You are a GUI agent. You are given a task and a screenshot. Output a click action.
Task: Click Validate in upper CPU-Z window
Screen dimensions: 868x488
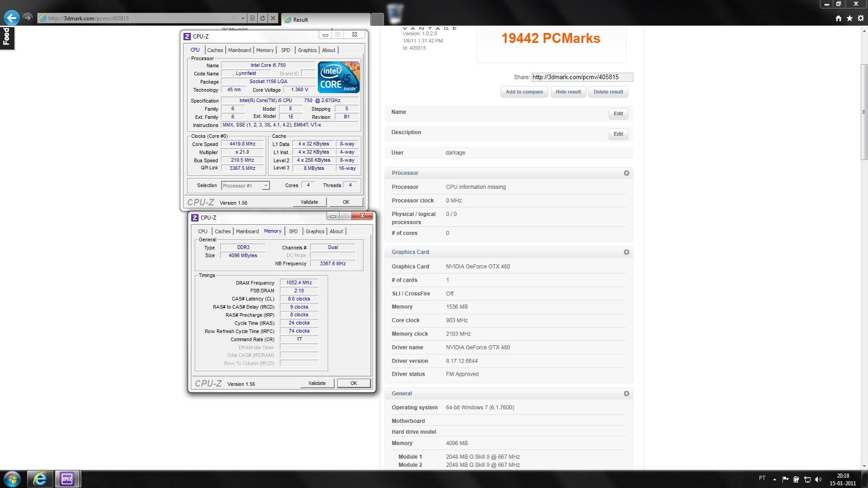(x=309, y=202)
